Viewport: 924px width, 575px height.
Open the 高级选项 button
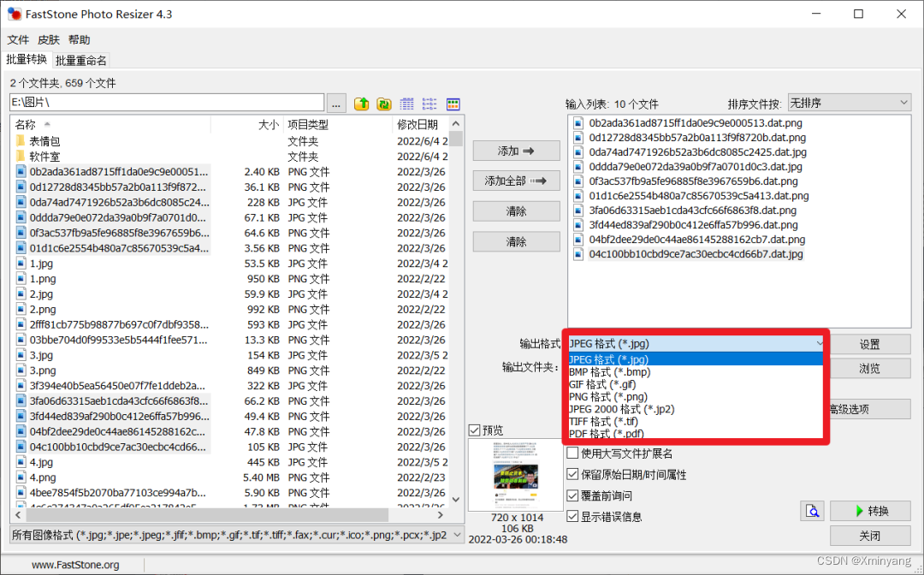(869, 409)
